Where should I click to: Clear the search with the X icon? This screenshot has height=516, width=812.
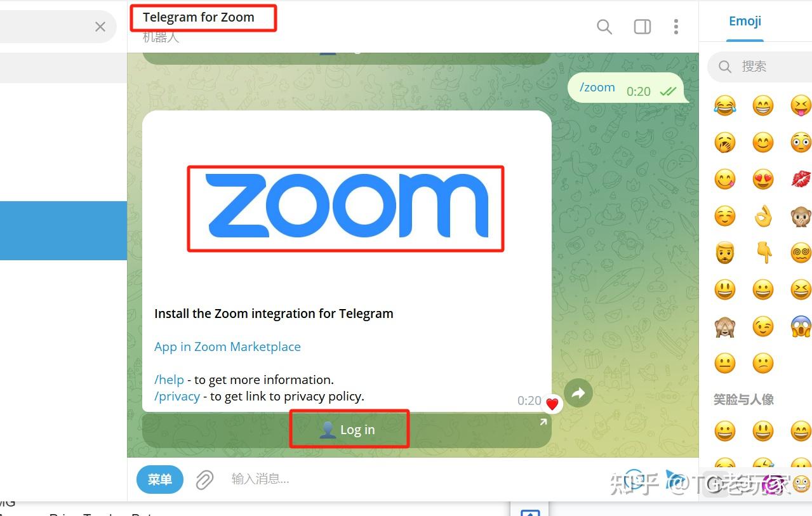100,27
